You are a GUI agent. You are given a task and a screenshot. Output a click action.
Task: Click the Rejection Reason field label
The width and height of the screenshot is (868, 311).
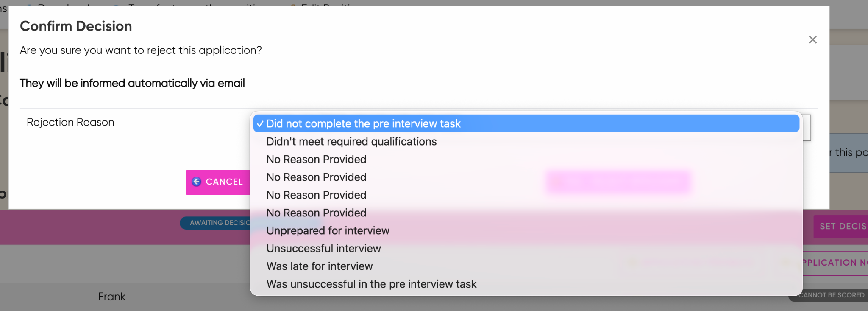70,122
